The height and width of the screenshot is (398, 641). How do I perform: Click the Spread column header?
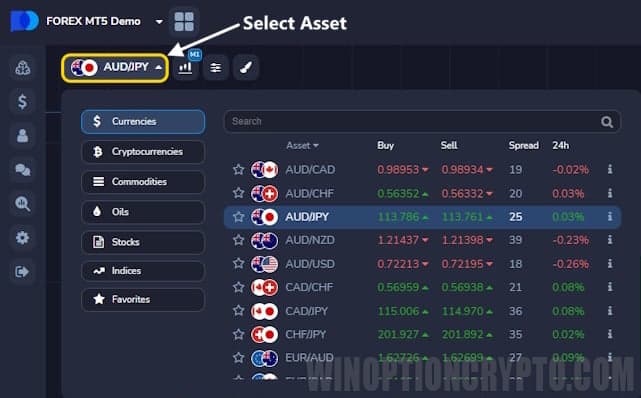[x=523, y=145]
